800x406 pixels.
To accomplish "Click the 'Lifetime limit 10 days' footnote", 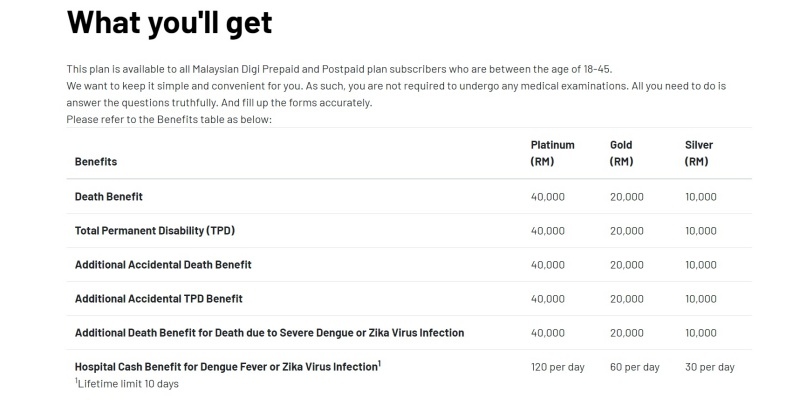I will point(127,384).
